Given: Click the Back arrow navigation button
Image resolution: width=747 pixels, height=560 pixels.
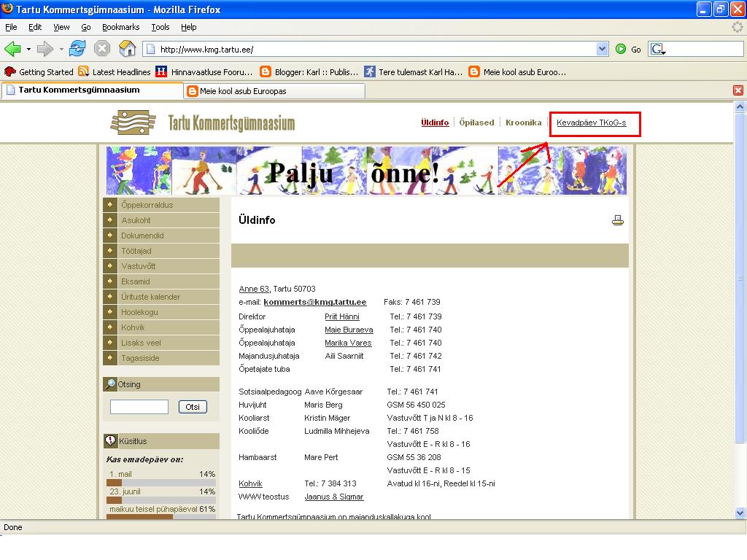Looking at the screenshot, I should coord(12,49).
